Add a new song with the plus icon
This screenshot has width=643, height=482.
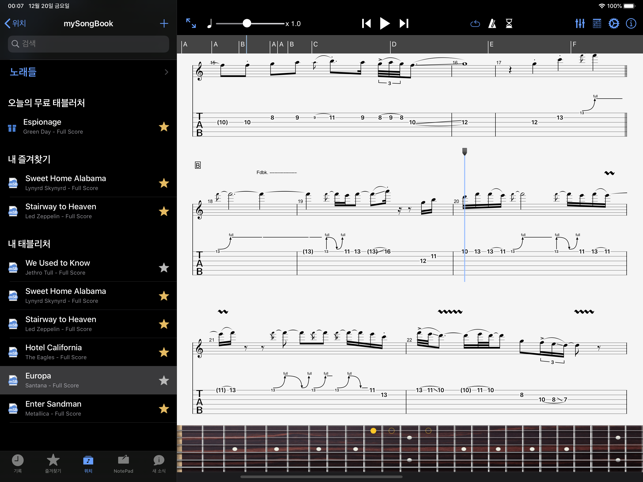click(x=164, y=23)
